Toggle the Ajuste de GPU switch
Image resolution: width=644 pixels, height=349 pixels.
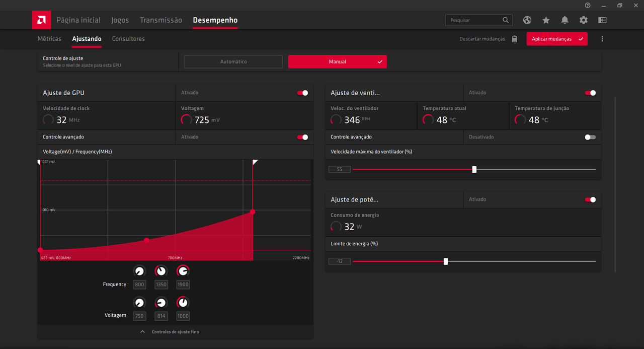[x=302, y=93]
